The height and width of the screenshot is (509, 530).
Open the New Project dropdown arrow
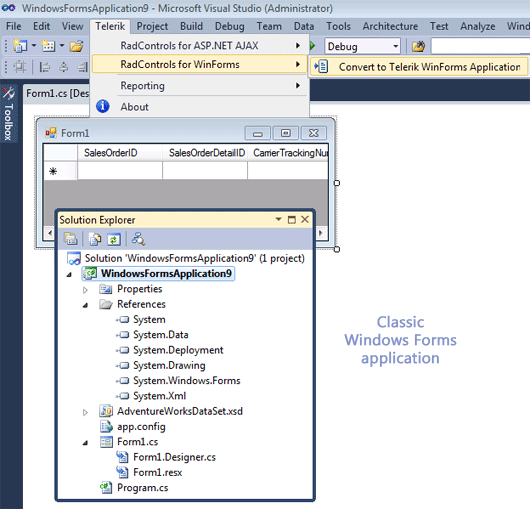(34, 45)
